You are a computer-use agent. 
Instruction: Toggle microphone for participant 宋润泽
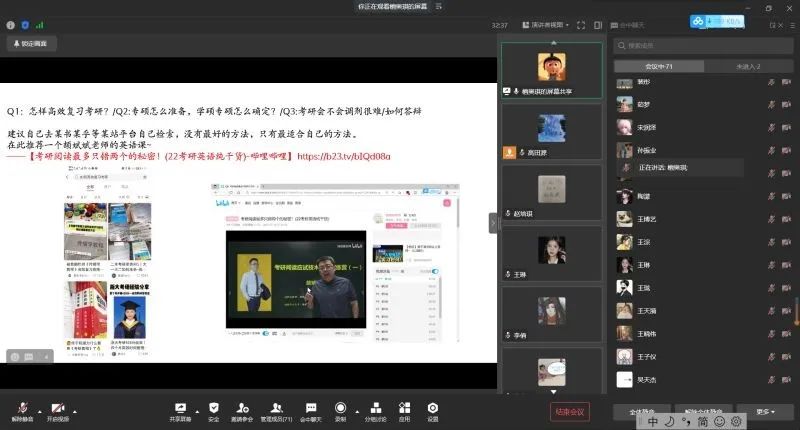[x=771, y=127]
